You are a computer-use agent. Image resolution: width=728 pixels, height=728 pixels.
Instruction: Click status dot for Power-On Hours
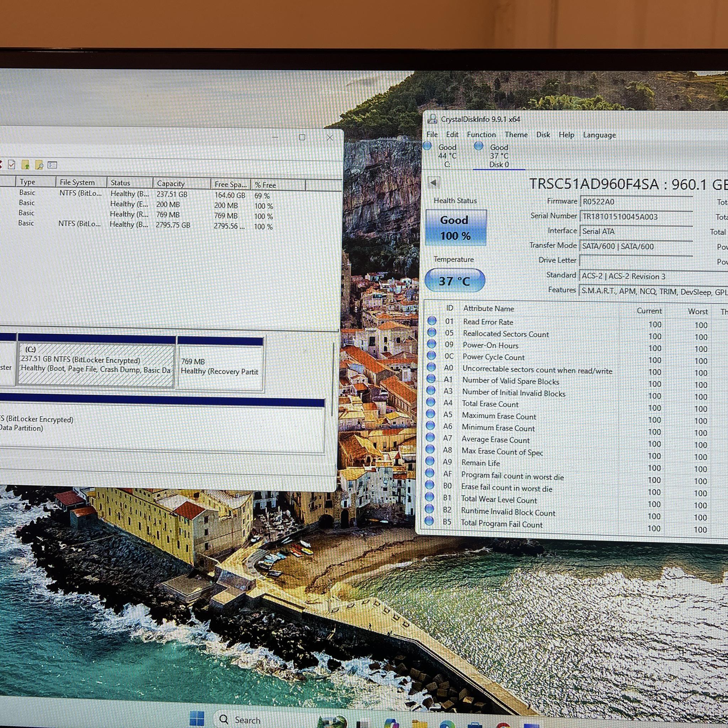(432, 344)
